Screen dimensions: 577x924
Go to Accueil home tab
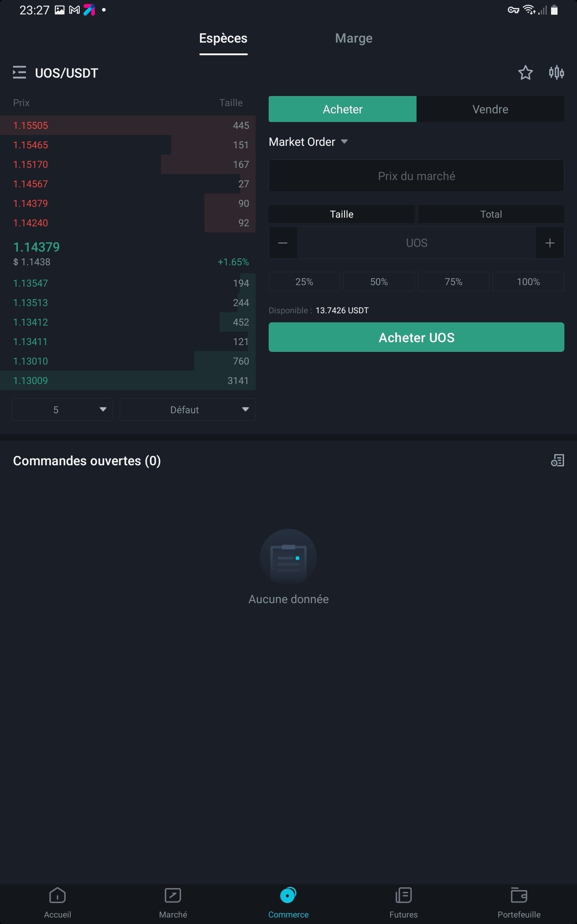(58, 903)
